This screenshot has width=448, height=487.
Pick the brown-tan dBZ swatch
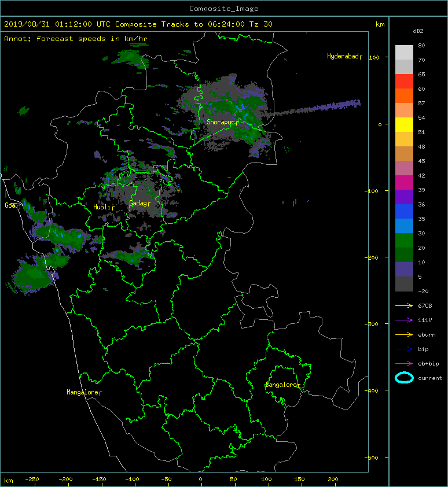404,154
